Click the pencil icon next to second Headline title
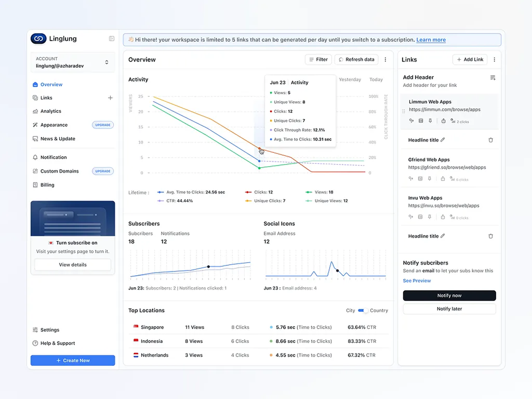This screenshot has height=399, width=532. (x=443, y=236)
